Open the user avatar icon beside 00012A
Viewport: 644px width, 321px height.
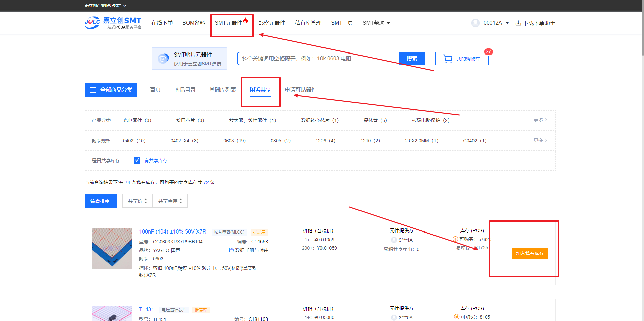coord(476,23)
